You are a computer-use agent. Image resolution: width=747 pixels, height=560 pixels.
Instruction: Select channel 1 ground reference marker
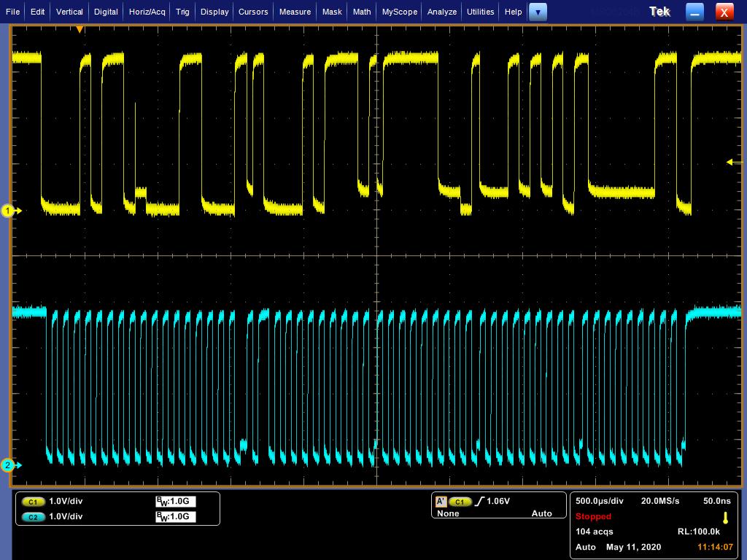(10, 211)
